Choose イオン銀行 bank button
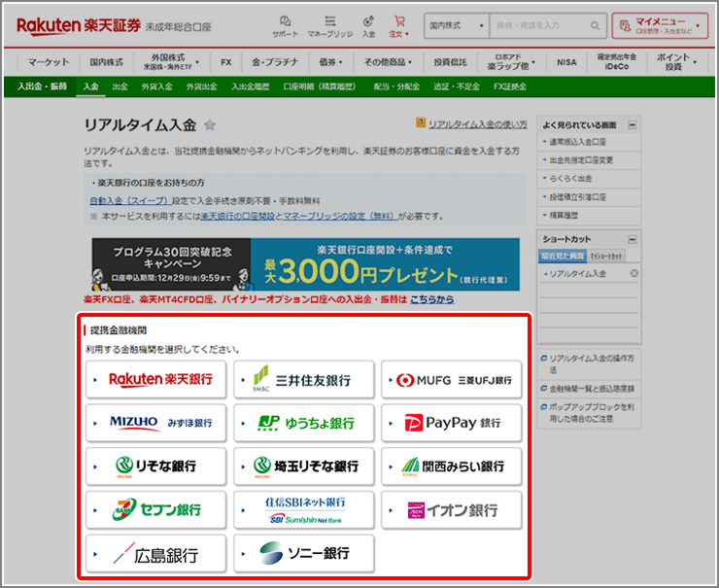The width and height of the screenshot is (719, 588). tap(451, 510)
